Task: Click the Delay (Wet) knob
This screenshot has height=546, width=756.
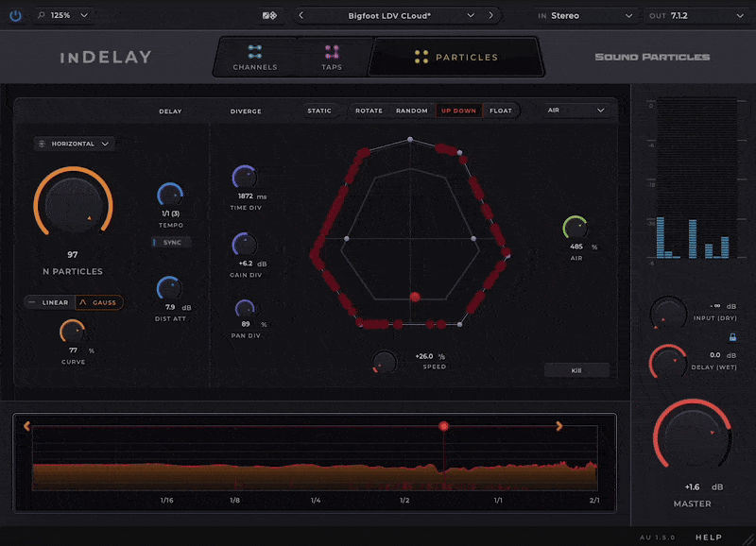Action: tap(668, 363)
